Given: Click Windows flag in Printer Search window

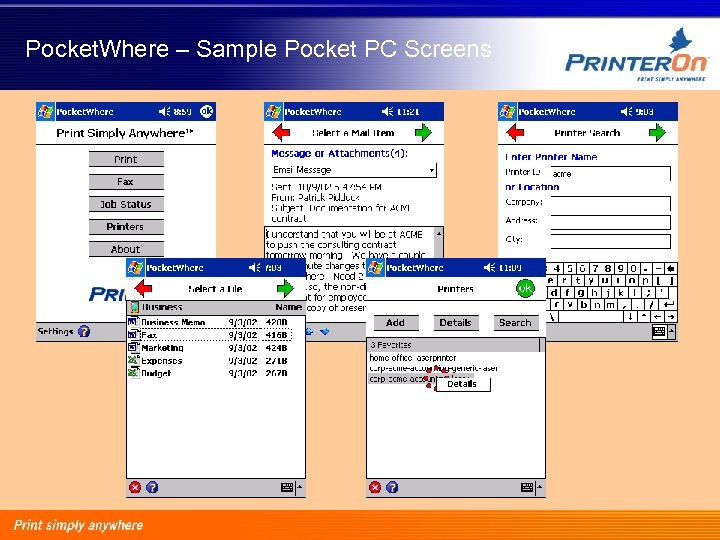Looking at the screenshot, I should point(507,112).
